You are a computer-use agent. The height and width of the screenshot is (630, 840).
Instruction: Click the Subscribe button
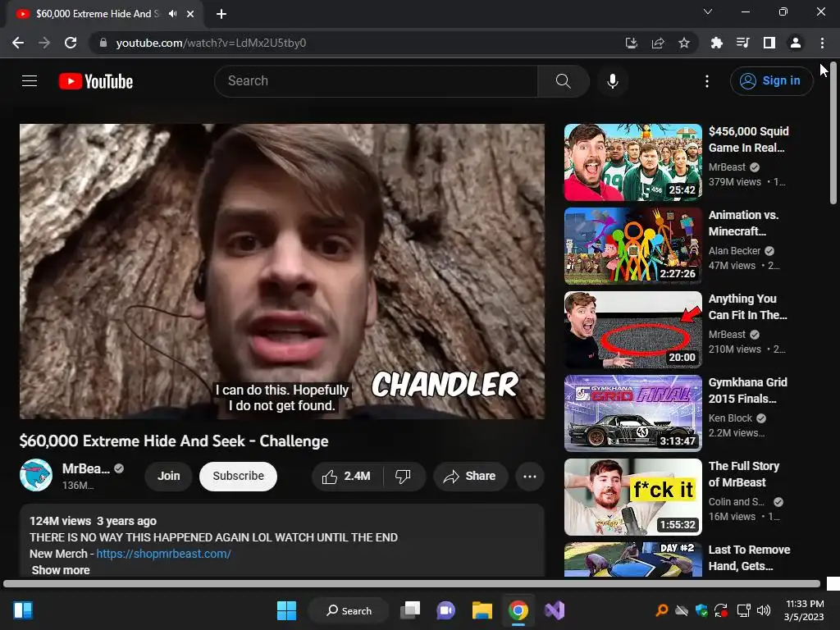pos(239,477)
